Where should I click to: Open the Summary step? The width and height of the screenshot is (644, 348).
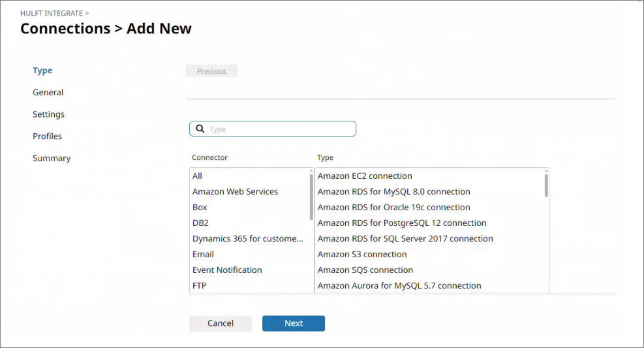(x=52, y=158)
